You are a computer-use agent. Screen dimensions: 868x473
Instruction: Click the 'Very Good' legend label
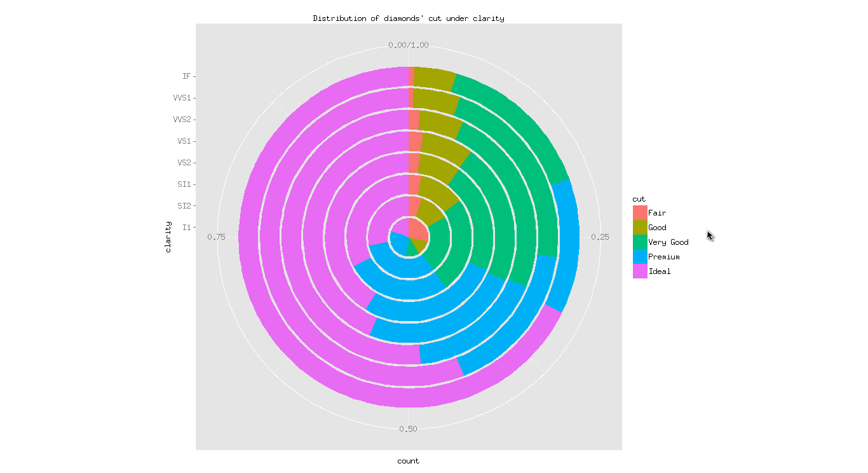(668, 242)
